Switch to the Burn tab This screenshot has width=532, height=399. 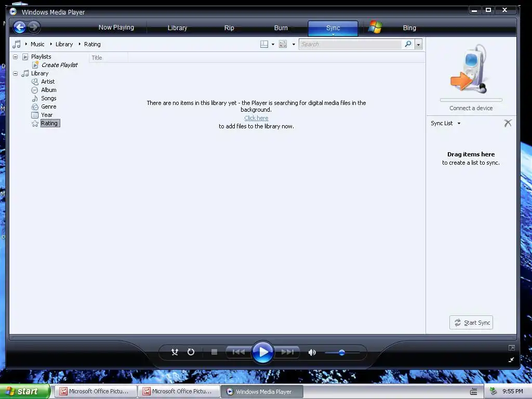click(281, 28)
